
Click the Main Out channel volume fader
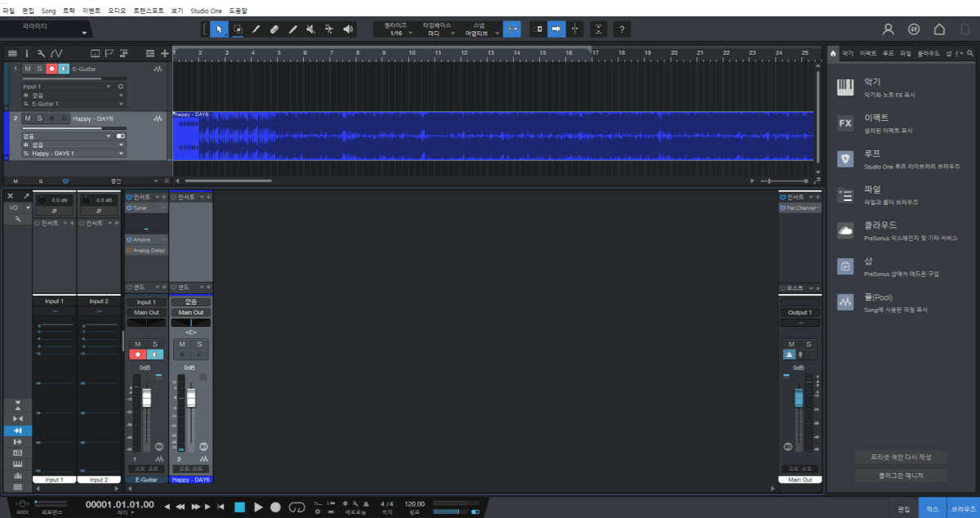point(800,398)
